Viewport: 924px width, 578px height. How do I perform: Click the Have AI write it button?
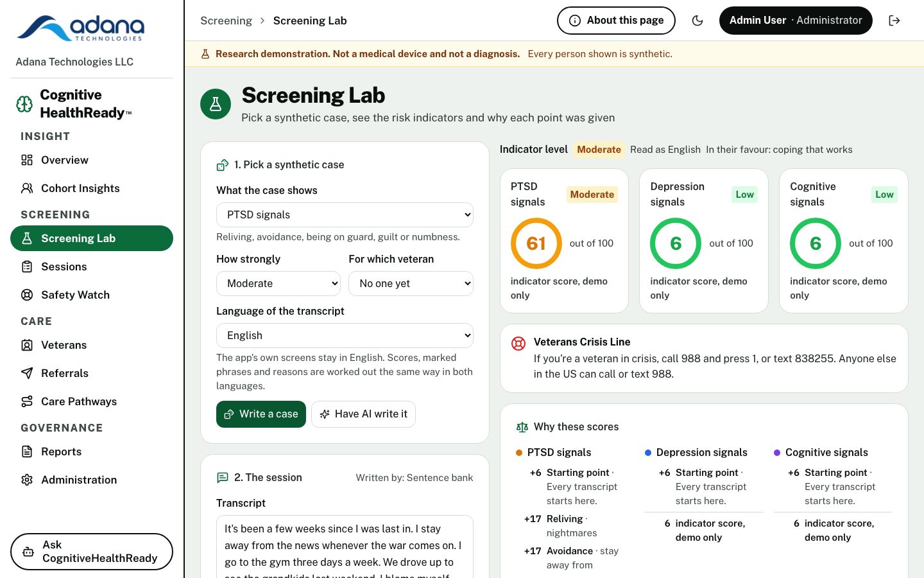click(363, 414)
